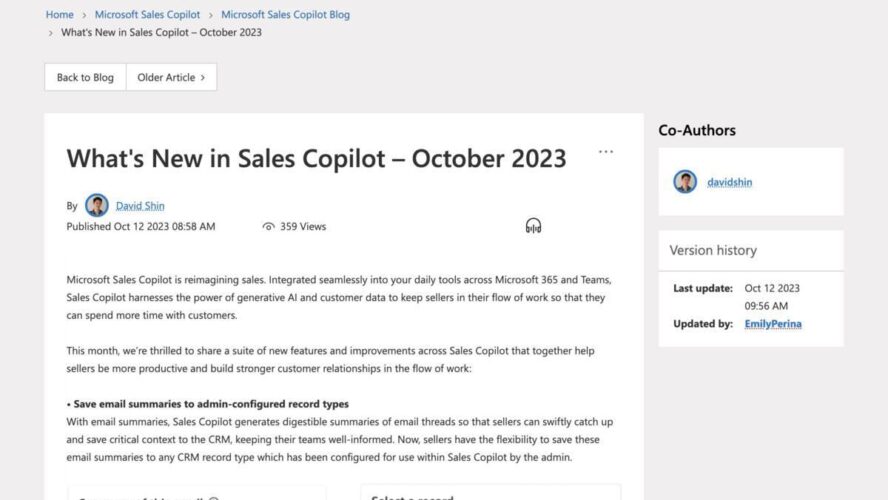Image resolution: width=888 pixels, height=500 pixels.
Task: Go to the Home breadcrumb link
Action: click(x=59, y=15)
